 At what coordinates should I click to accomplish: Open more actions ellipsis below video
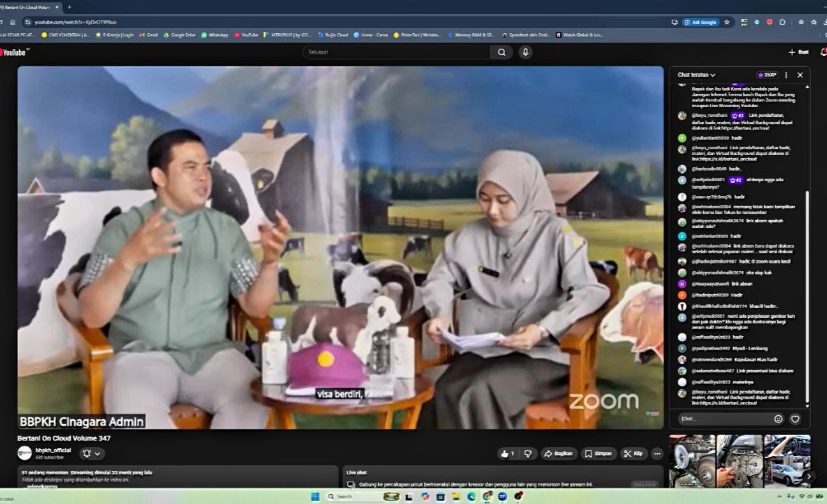tap(657, 454)
